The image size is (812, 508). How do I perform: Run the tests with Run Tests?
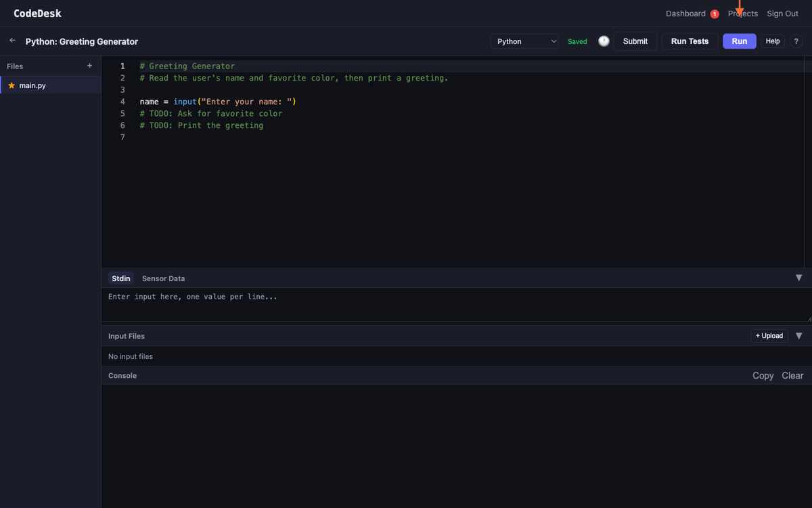pyautogui.click(x=690, y=41)
